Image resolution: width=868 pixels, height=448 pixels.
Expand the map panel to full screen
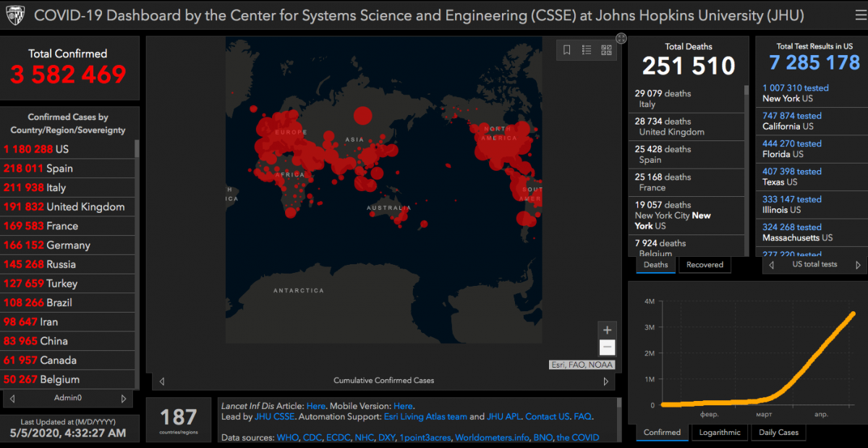coord(621,38)
